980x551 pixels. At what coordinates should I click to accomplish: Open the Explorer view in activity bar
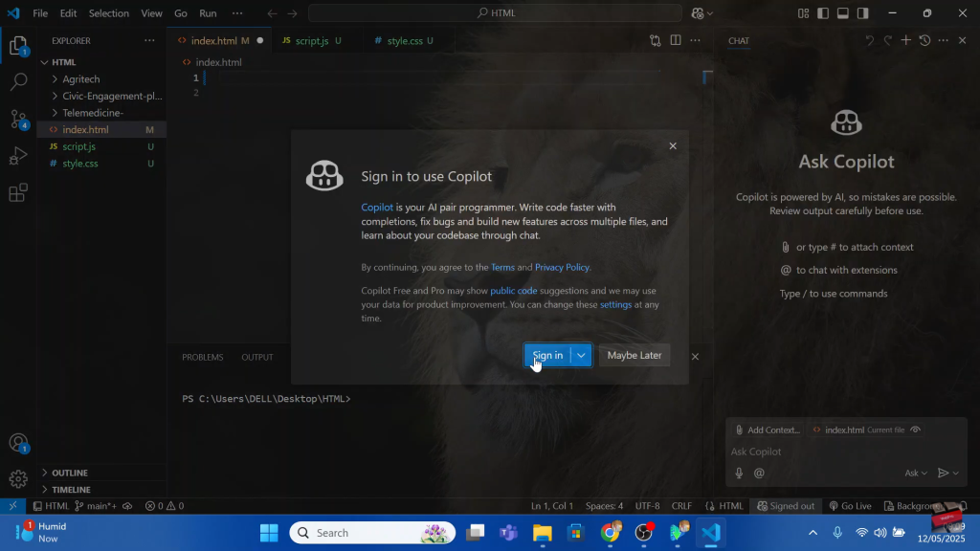[x=18, y=46]
